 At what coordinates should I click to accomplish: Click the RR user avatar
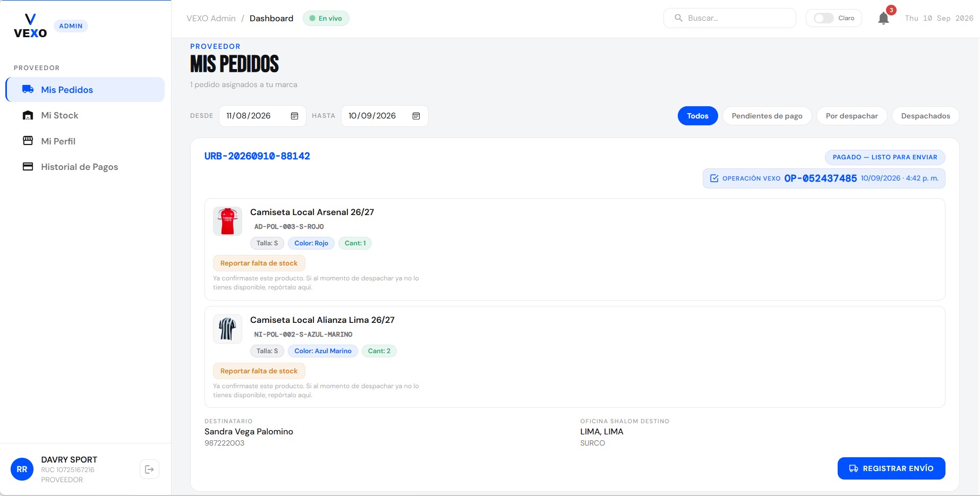[x=22, y=469]
